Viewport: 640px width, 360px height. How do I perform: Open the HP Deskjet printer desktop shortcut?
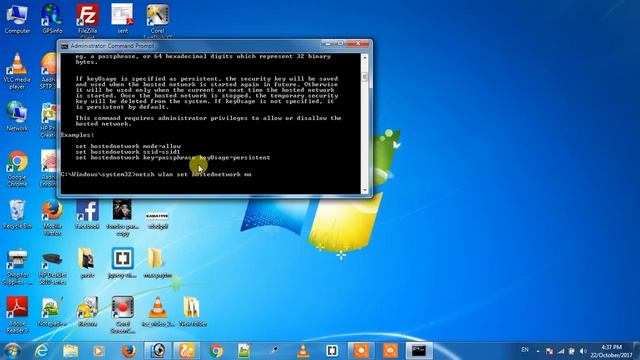[x=52, y=267]
